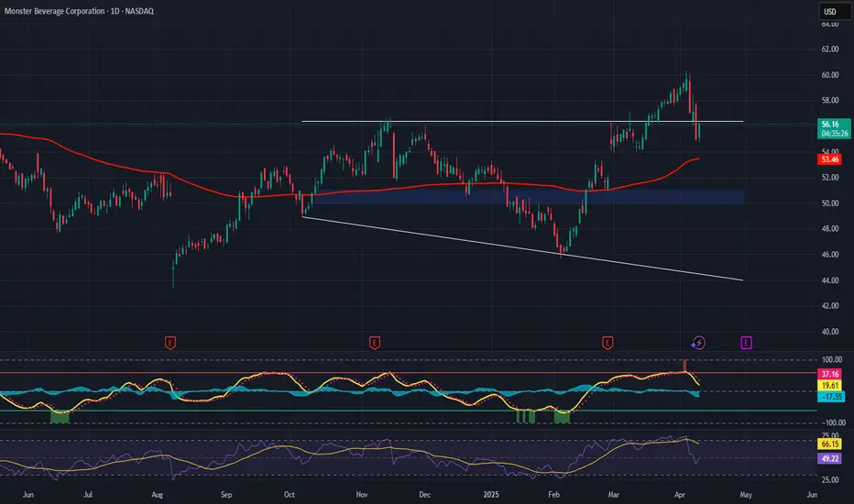Click the red 53.46 moving average label
854x504 pixels.
click(829, 159)
